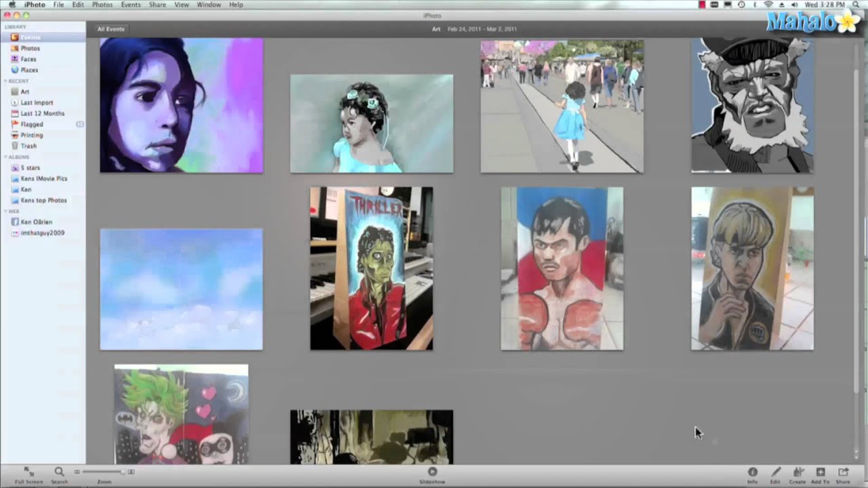Open the Share icon in bottom toolbar
This screenshot has height=488, width=868.
point(843,472)
